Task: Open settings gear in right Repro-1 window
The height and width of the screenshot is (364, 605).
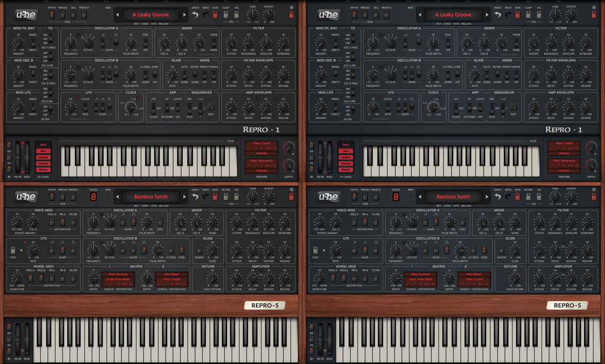Action: pyautogui.click(x=594, y=7)
